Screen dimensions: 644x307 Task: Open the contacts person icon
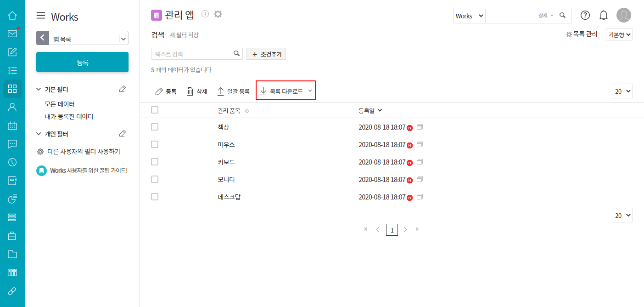tap(12, 107)
